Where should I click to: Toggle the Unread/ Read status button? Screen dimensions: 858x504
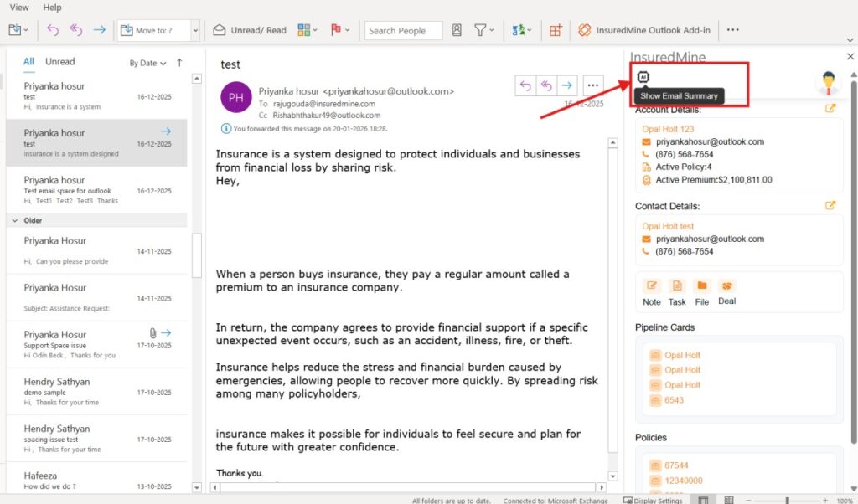(x=249, y=30)
